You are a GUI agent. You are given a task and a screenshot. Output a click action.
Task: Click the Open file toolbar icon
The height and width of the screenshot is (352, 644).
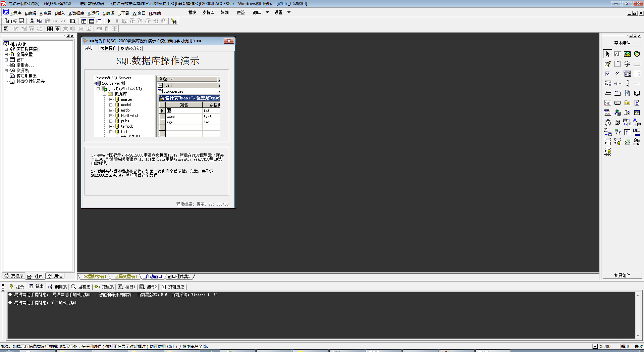14,21
